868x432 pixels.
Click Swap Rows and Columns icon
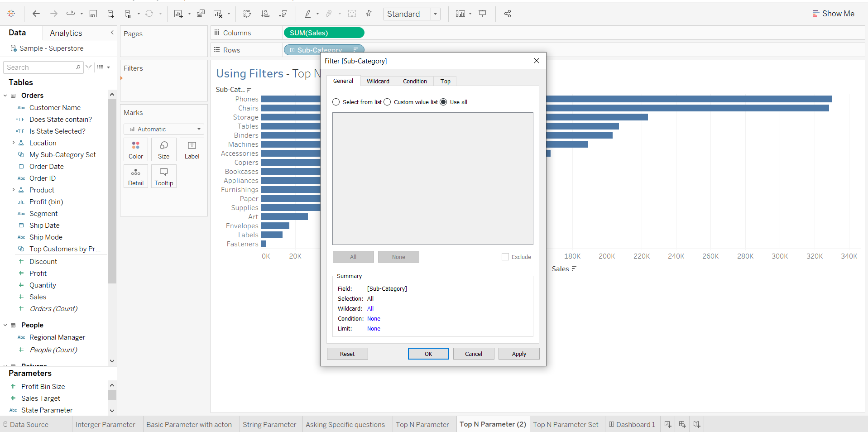point(247,14)
